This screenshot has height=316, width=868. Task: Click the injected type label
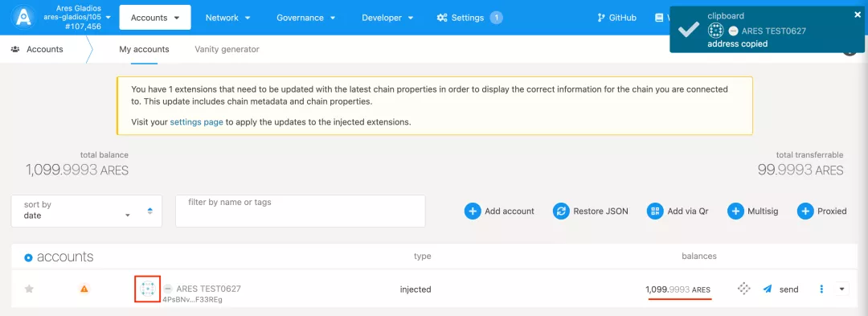pos(416,289)
